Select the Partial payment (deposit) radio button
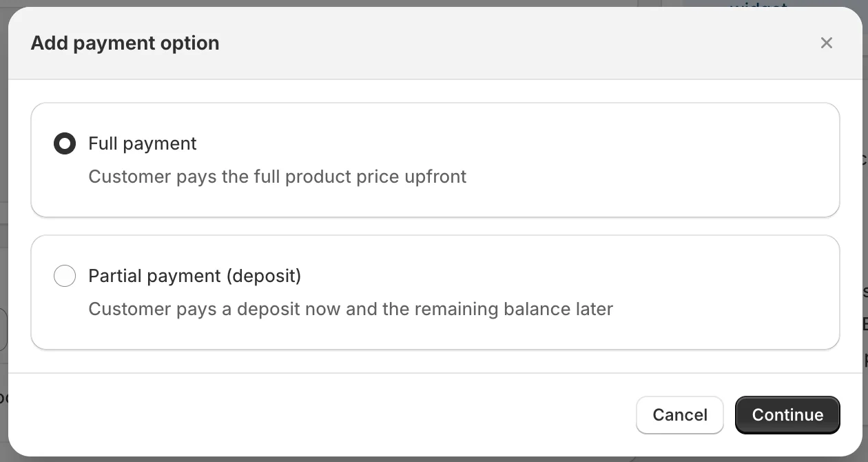 point(65,276)
